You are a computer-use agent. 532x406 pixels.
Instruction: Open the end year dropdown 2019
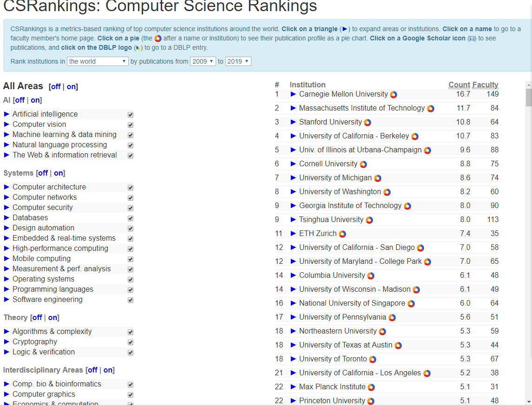point(238,61)
